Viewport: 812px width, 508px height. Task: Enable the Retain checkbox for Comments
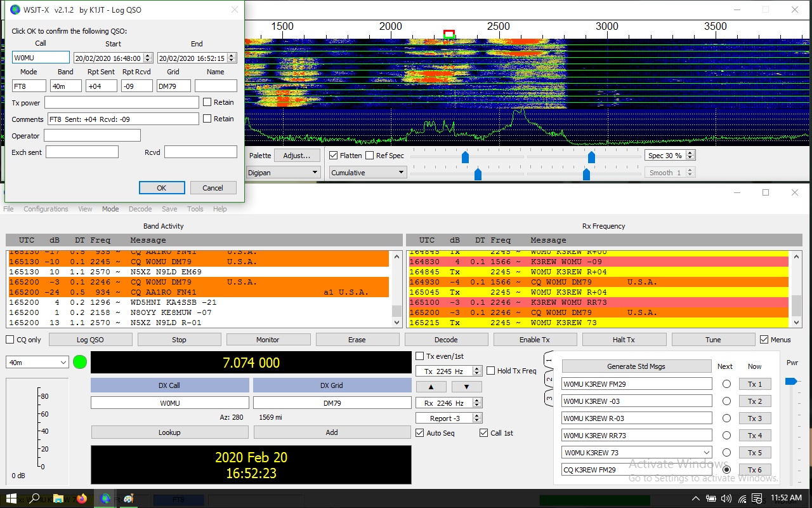[x=207, y=119]
